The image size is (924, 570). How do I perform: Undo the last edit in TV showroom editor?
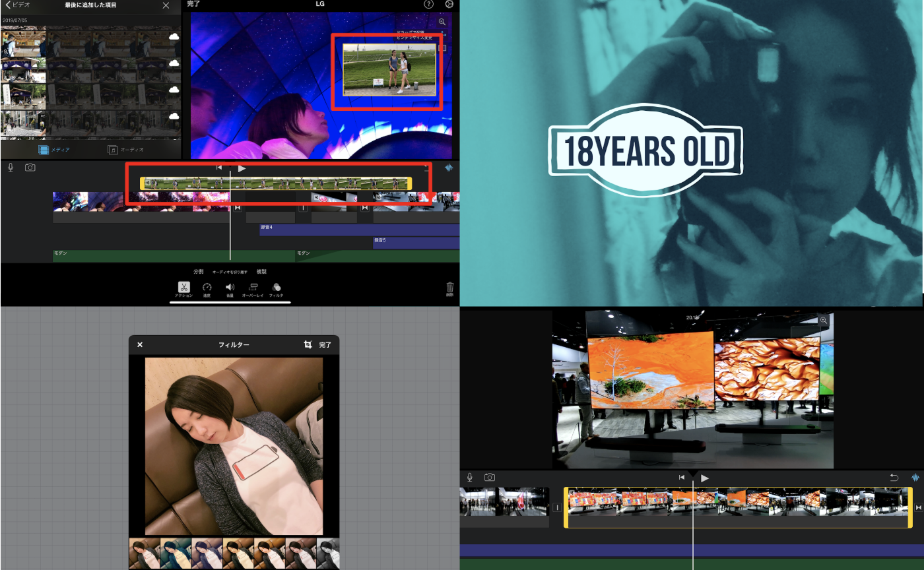click(x=894, y=478)
